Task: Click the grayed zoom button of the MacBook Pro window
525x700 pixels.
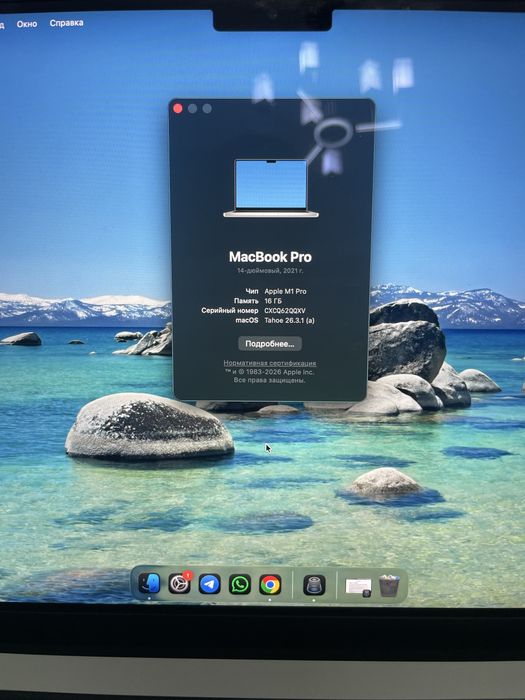Action: [x=207, y=108]
